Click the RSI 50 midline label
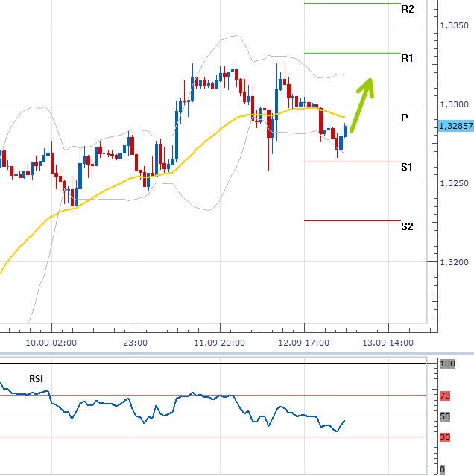This screenshot has height=476, width=474. coord(445,416)
